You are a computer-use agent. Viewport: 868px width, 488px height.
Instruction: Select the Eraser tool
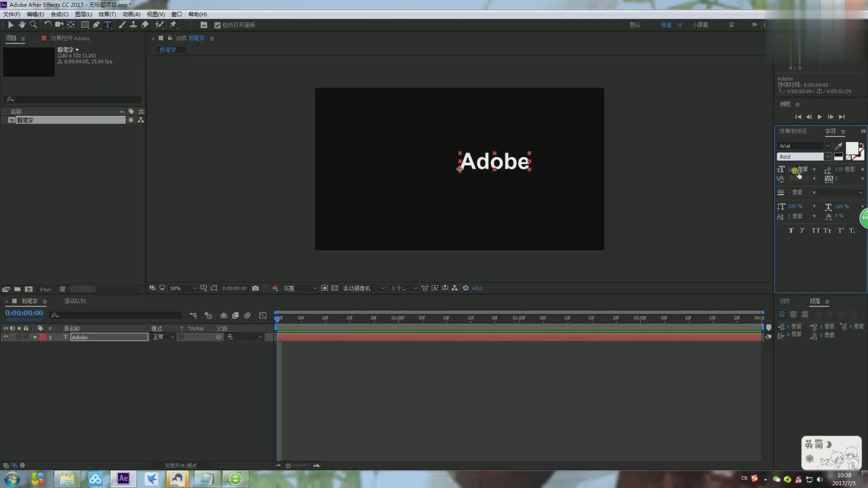tap(144, 25)
